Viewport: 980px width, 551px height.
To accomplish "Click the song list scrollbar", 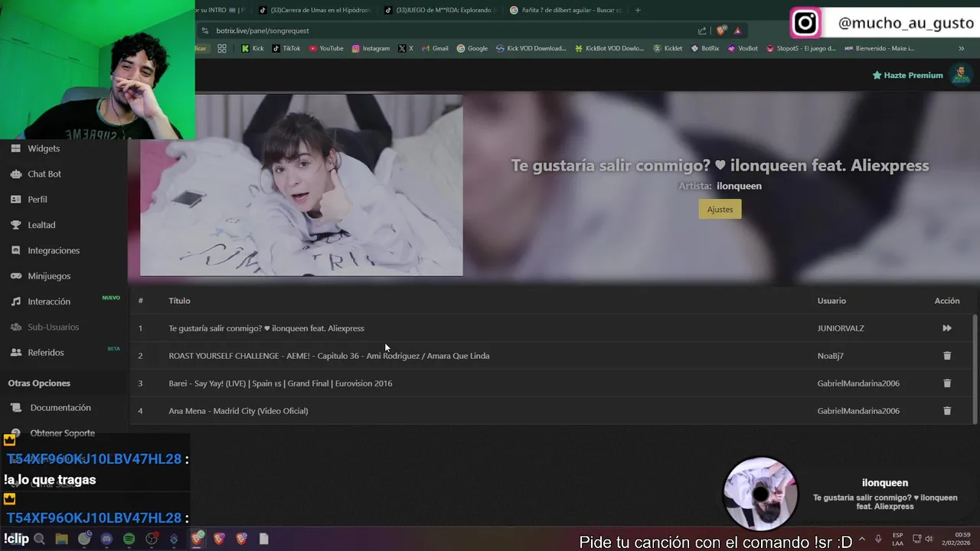I will 975,369.
